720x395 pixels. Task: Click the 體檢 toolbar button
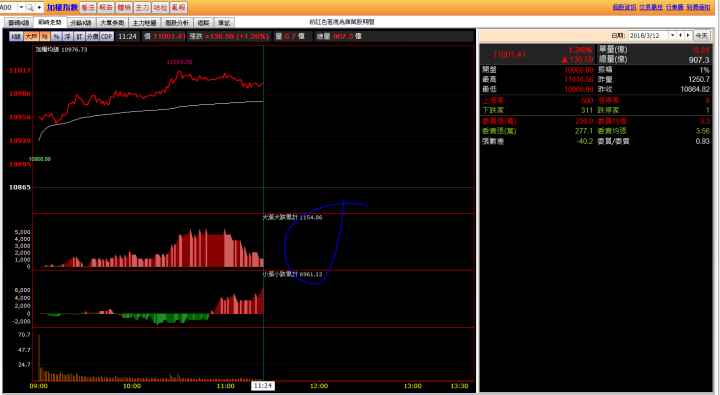(124, 7)
